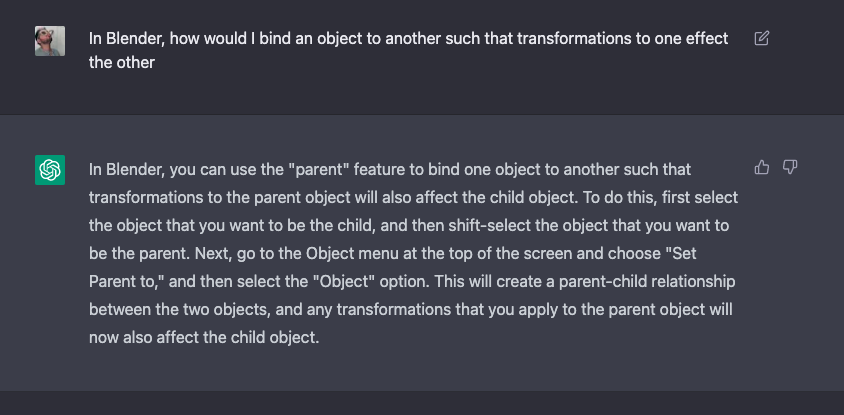Click the final line "now also affect the child object."
The height and width of the screenshot is (415, 844).
pos(203,338)
